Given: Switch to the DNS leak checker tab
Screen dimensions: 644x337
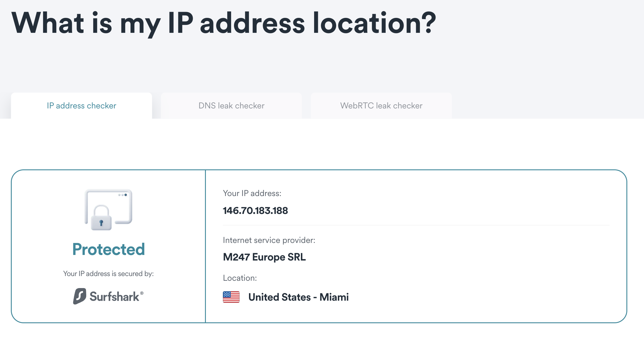Looking at the screenshot, I should tap(231, 106).
